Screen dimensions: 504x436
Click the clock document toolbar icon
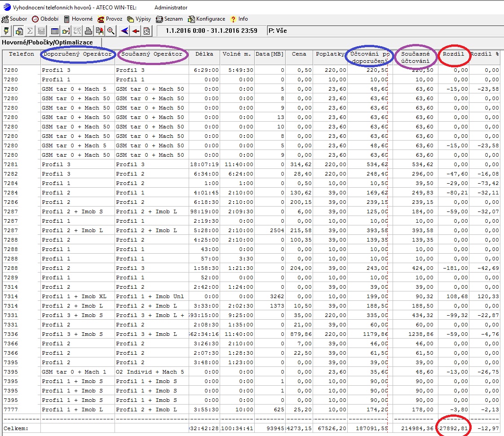coord(146,31)
